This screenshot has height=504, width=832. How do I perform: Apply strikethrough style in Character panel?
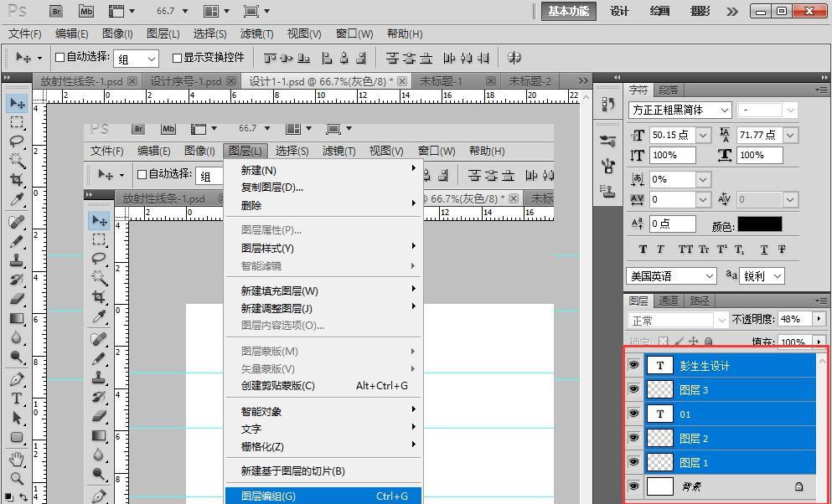[x=782, y=249]
